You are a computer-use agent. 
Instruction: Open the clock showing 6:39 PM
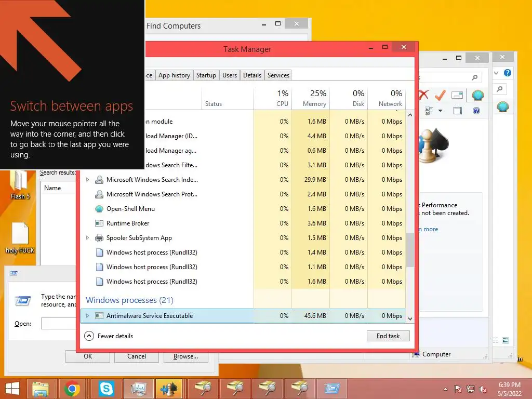click(509, 389)
